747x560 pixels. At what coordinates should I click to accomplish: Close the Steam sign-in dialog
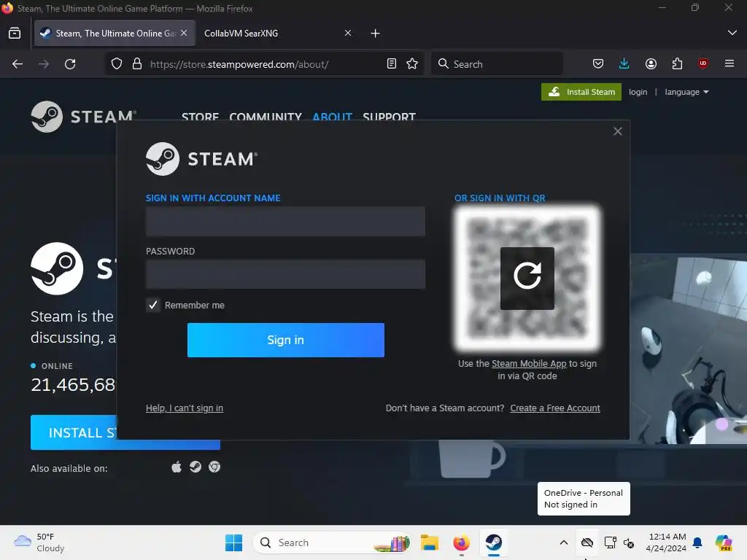tap(617, 131)
